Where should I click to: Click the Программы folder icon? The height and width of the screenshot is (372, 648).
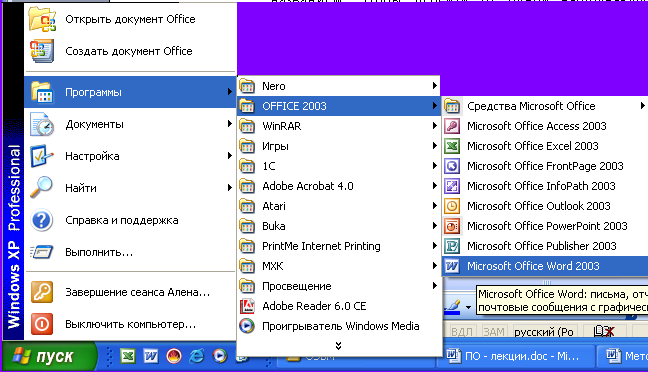pos(42,92)
